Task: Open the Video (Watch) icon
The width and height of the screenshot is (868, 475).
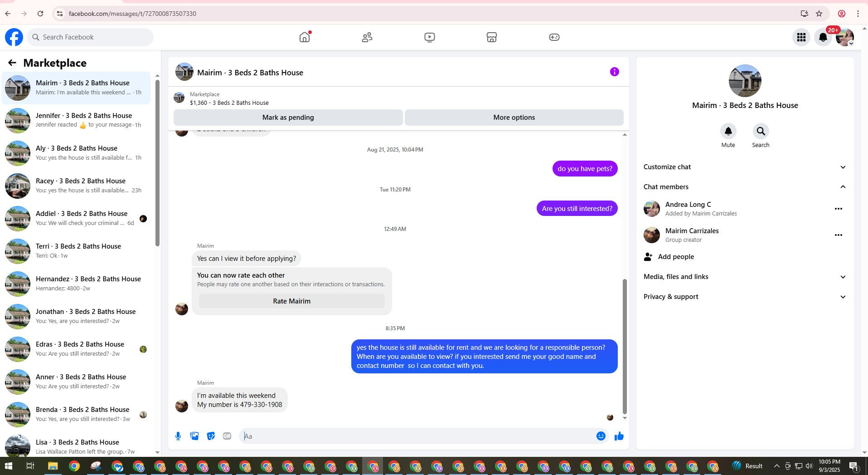Action: (x=430, y=37)
